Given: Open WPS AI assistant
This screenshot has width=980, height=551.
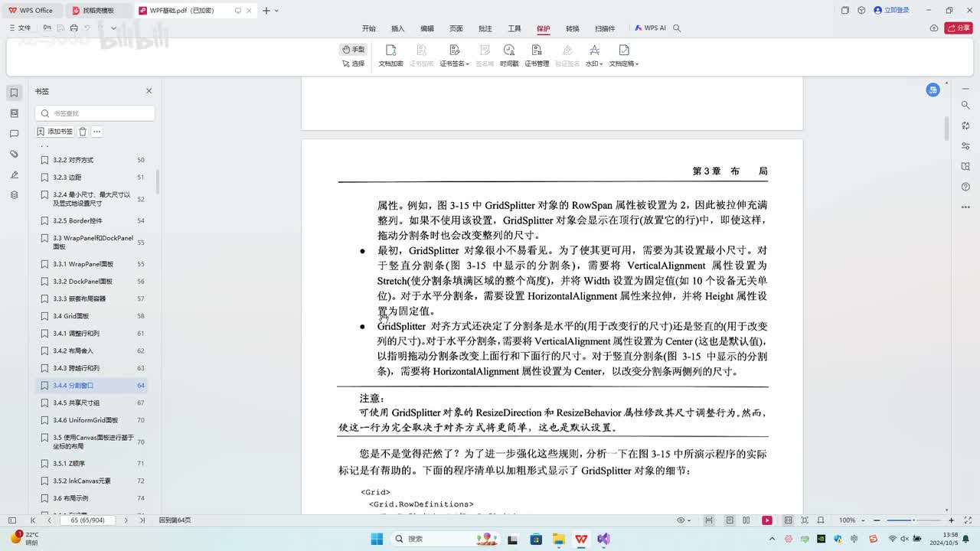Looking at the screenshot, I should tap(650, 28).
